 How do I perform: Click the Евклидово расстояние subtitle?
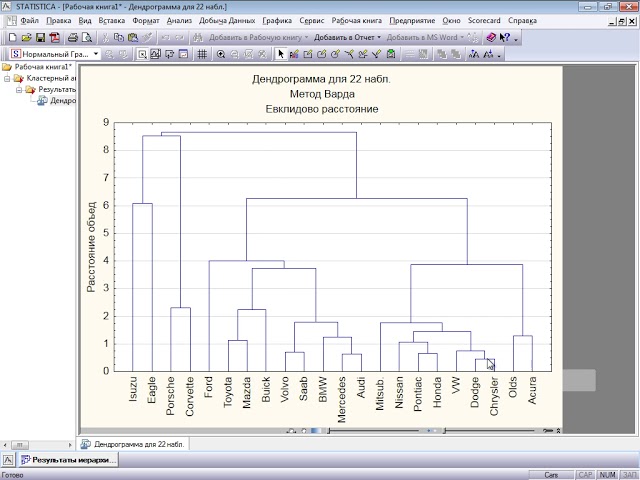tap(322, 109)
